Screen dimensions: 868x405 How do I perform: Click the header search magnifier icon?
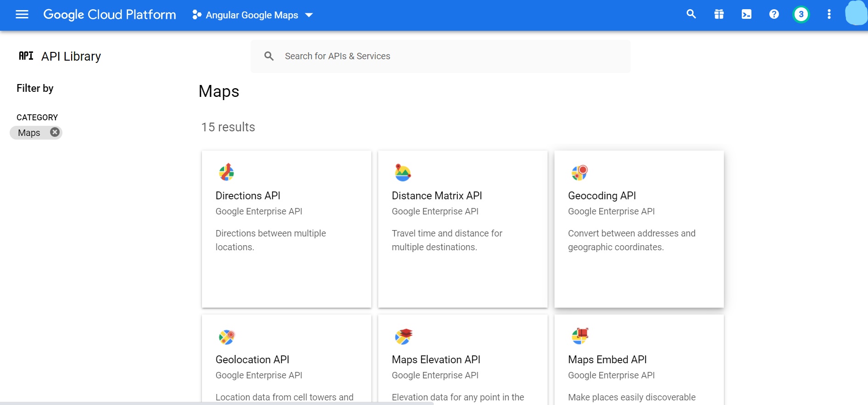click(691, 14)
